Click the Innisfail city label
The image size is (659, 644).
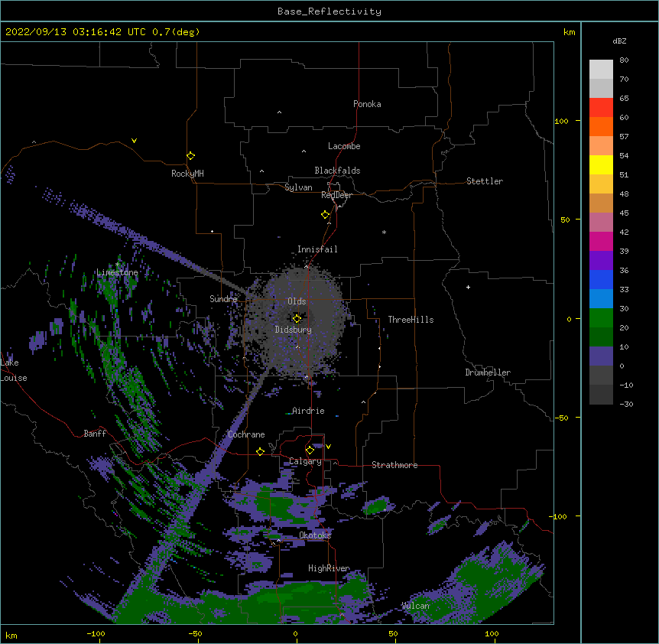pos(317,249)
